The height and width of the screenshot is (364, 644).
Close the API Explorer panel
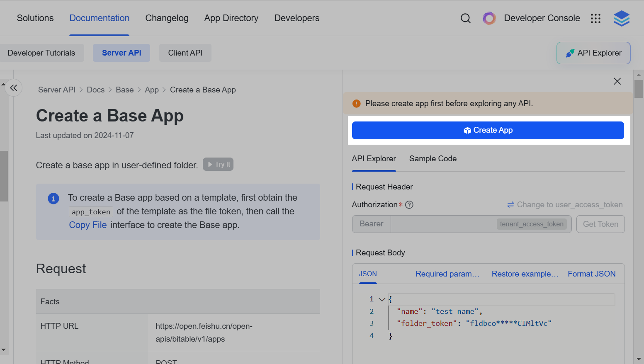(x=617, y=81)
